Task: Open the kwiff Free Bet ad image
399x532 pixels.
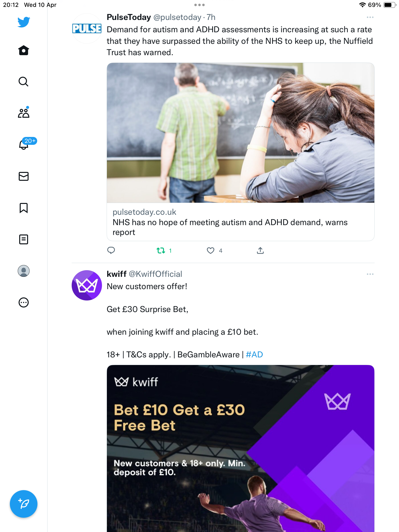Action: tap(240, 449)
